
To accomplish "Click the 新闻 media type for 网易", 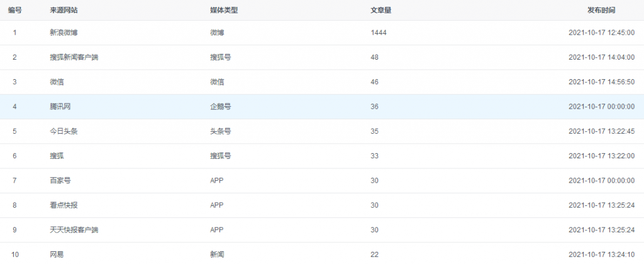I will coord(217,254).
